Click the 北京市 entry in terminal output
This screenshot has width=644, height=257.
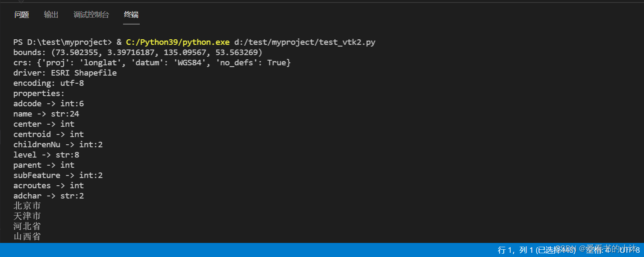(x=27, y=206)
